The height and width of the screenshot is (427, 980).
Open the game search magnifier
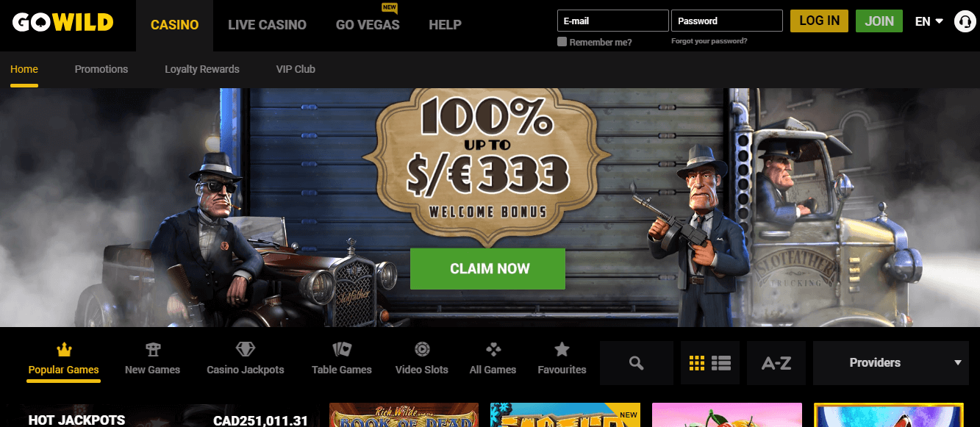(637, 363)
